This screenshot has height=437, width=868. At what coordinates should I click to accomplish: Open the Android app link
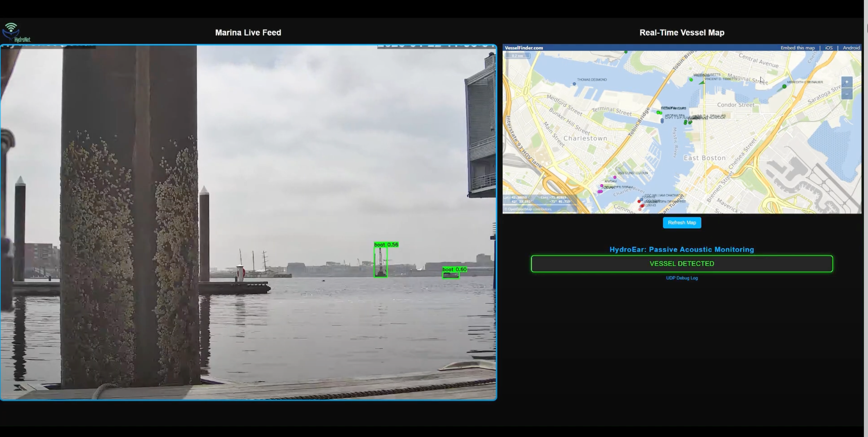click(x=851, y=48)
